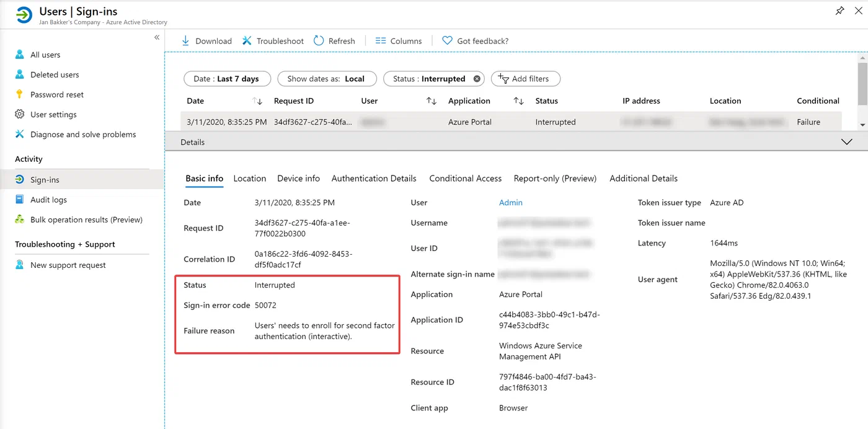
Task: Open the Show dates as Local filter
Action: pyautogui.click(x=327, y=79)
